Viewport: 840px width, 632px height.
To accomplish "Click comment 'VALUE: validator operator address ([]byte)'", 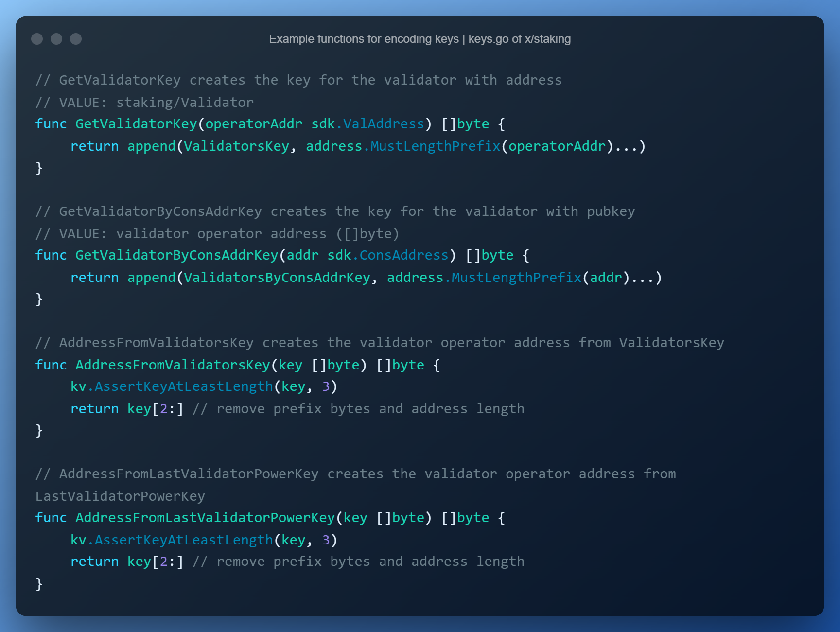I will pos(229,234).
